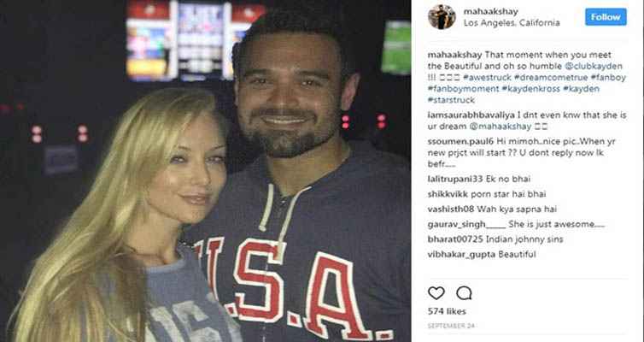The width and height of the screenshot is (644, 342).
Task: Open the @clubkayden mention
Action: point(594,66)
